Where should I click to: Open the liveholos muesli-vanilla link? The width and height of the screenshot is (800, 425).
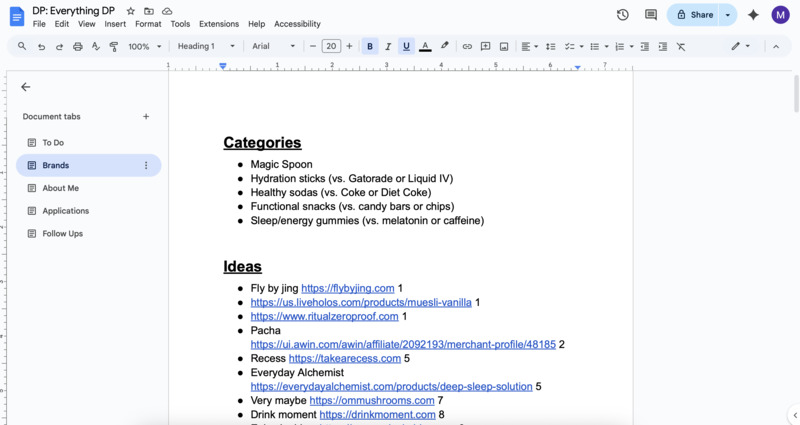point(361,302)
